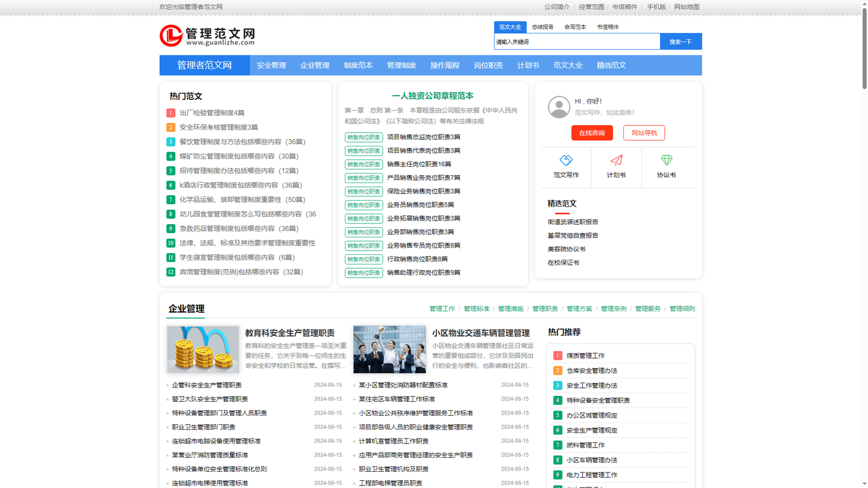
Task: Open 仓库安全管理办法 in 热门推荐
Action: pos(592,371)
